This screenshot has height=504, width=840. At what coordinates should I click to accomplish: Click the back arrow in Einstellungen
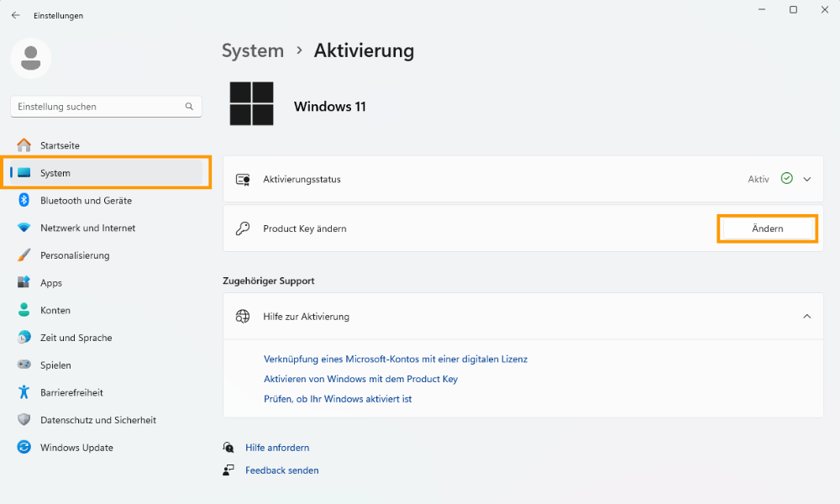pyautogui.click(x=15, y=15)
